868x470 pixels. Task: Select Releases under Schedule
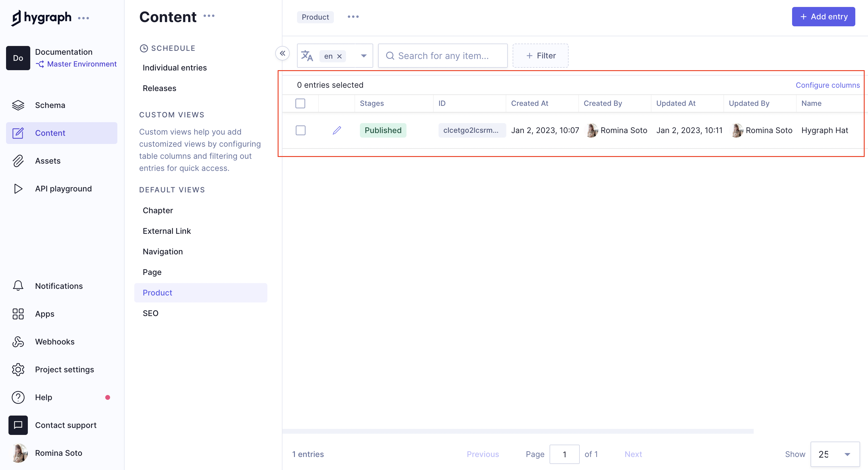(x=159, y=88)
